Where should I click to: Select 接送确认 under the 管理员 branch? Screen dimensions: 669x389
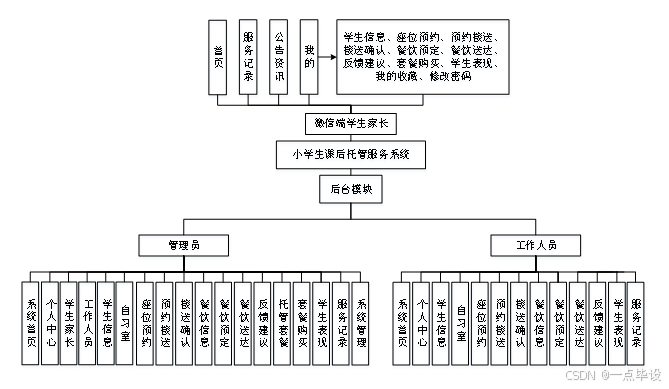[184, 323]
